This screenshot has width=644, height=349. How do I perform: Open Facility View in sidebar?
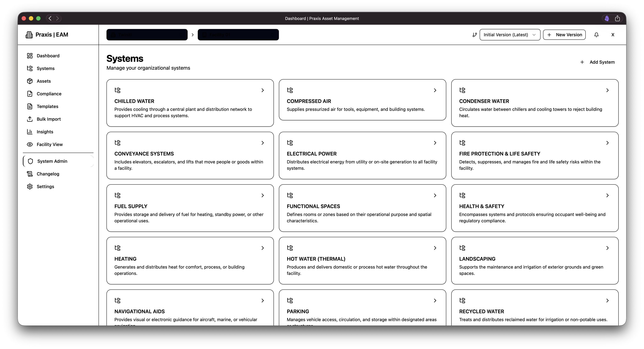click(x=49, y=144)
